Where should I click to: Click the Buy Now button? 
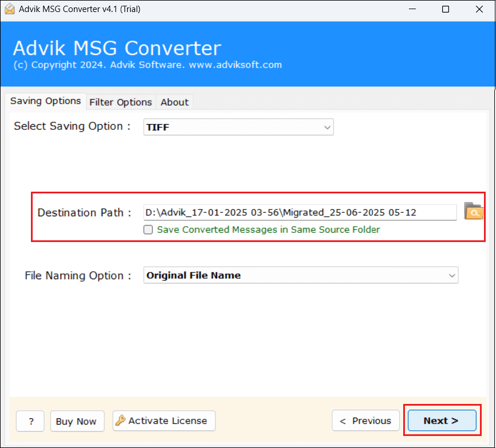click(x=77, y=421)
